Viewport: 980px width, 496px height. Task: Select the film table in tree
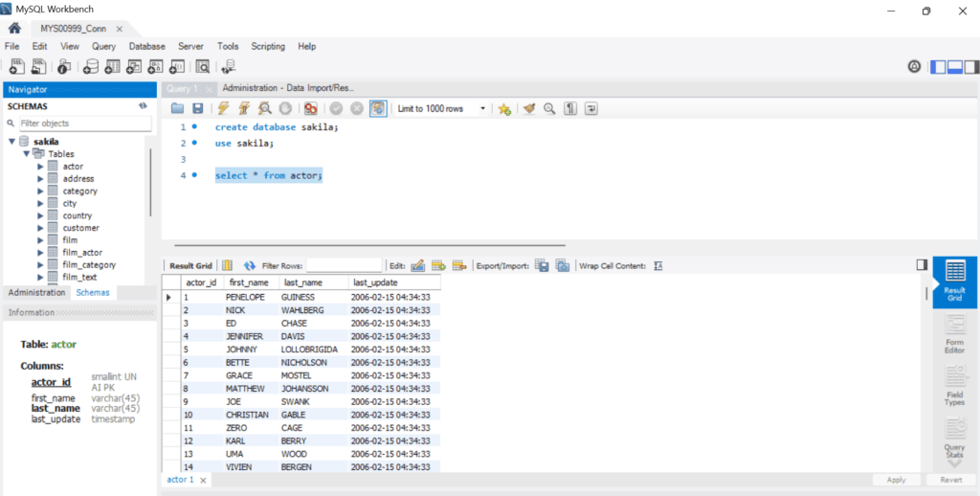(x=70, y=240)
